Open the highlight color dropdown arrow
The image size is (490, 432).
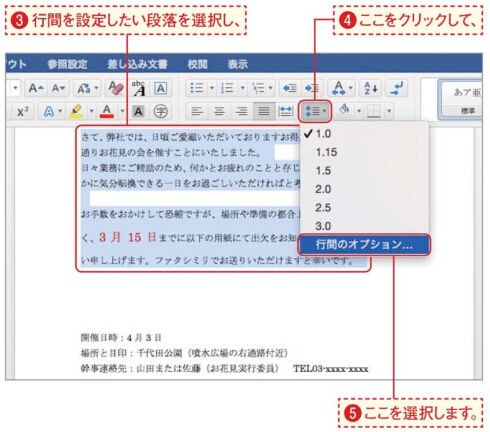(x=91, y=111)
